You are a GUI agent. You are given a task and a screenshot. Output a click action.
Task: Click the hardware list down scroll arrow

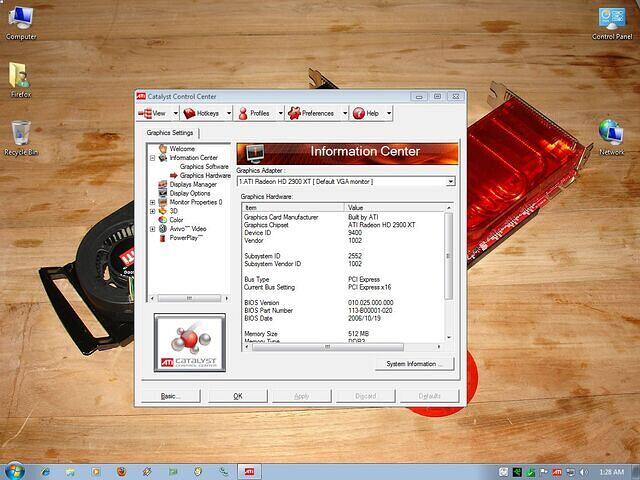click(449, 338)
